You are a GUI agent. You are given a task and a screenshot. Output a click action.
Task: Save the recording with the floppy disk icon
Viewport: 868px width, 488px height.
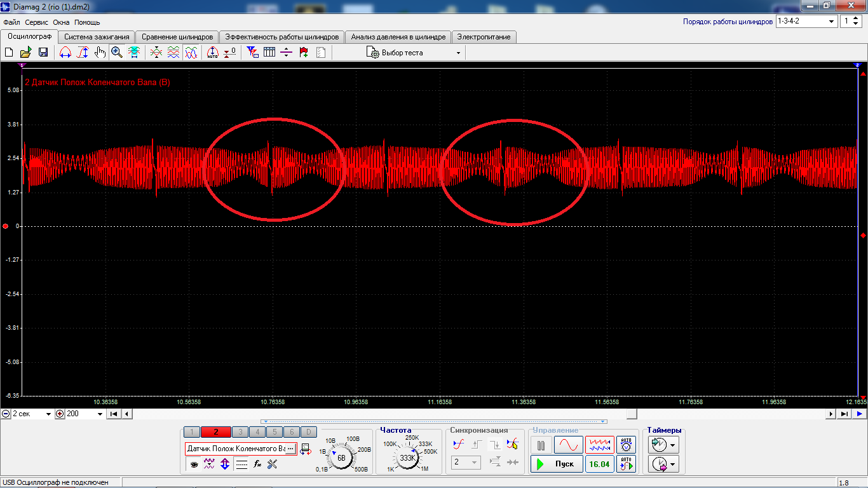pyautogui.click(x=43, y=53)
